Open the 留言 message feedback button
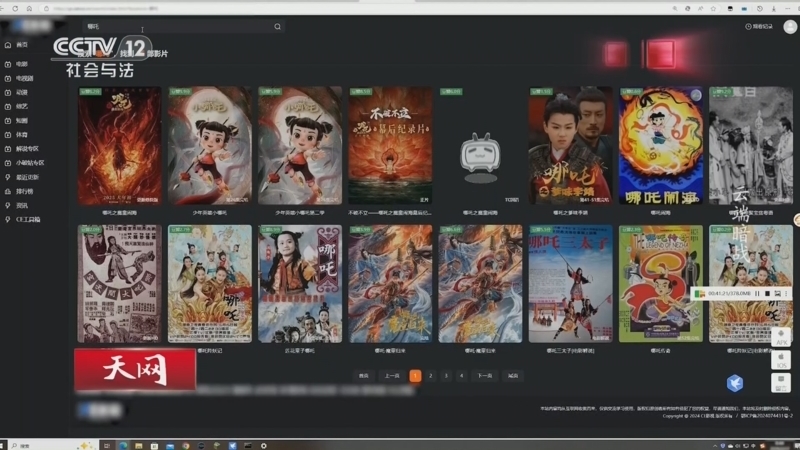The image size is (800, 450). [781, 383]
